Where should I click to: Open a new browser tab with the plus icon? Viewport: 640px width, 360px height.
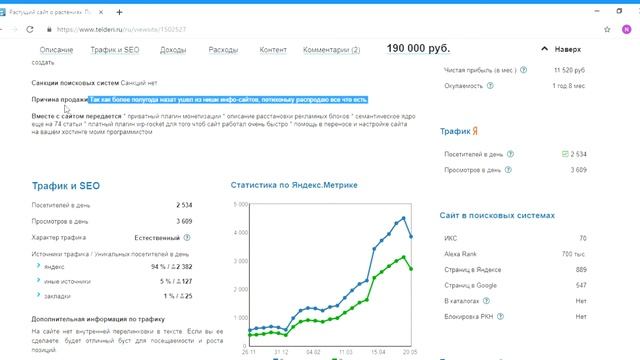point(119,12)
